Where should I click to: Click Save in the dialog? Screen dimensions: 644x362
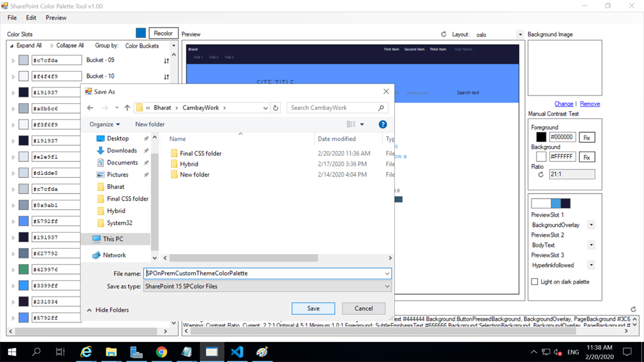(x=313, y=308)
